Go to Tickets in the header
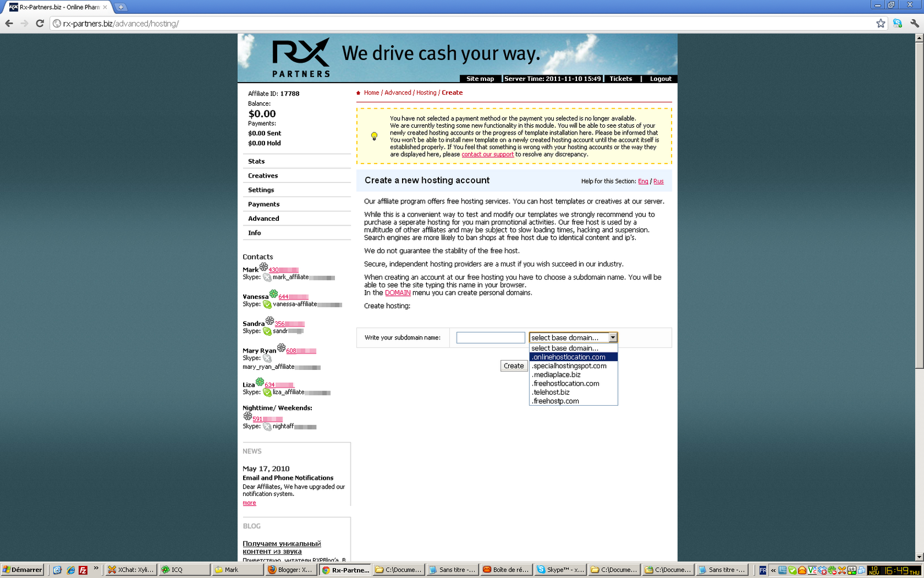924x578 pixels. tap(621, 79)
